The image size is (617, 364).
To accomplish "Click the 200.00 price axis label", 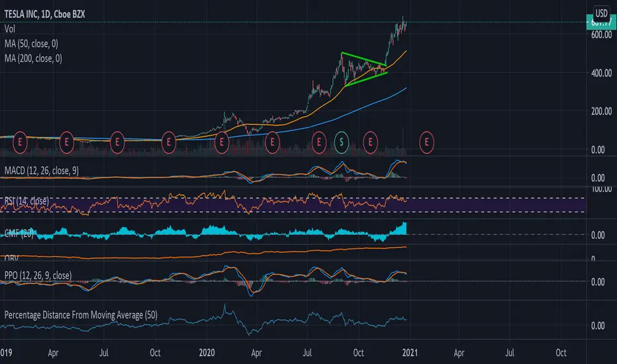I will coord(601,111).
